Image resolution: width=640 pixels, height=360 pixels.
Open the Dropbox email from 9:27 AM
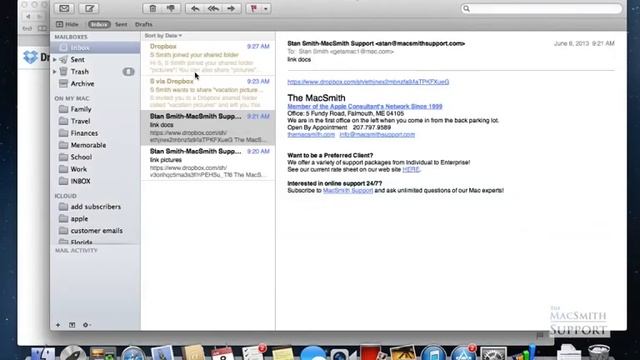[x=208, y=58]
